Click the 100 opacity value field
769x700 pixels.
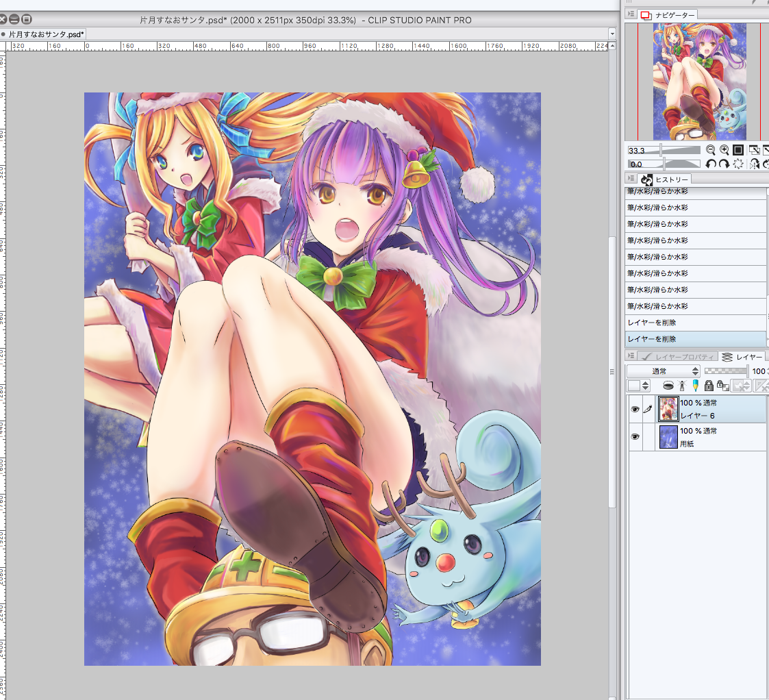coord(758,371)
